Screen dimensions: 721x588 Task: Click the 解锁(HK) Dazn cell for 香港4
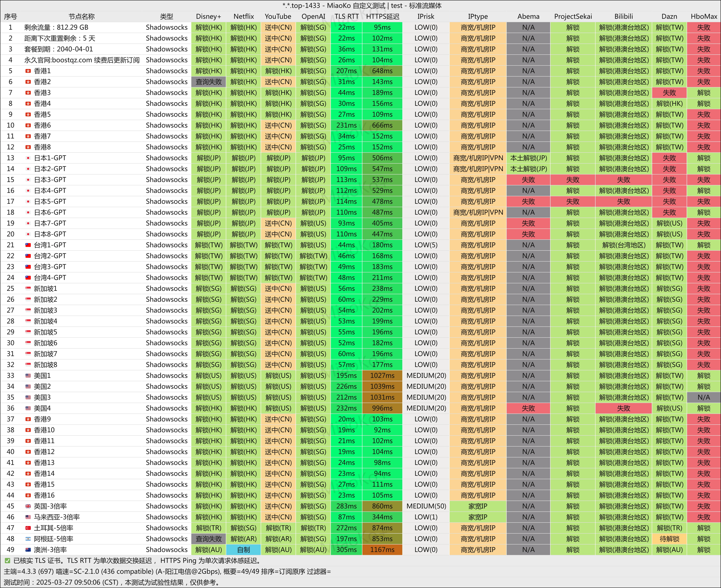669,103
